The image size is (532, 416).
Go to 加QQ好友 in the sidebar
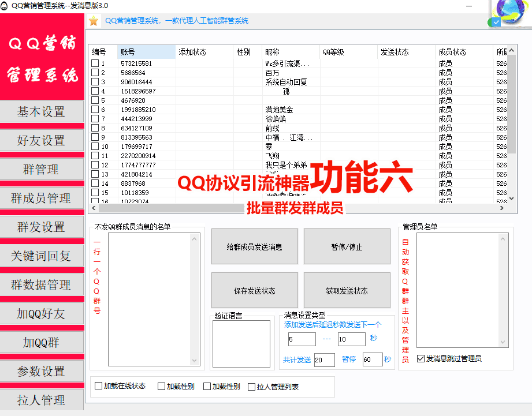(42, 313)
